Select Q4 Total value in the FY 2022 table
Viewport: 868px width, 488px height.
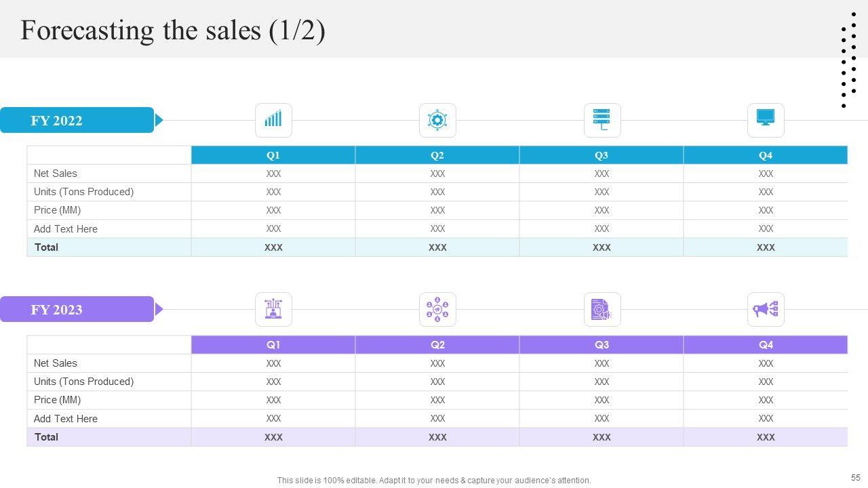point(766,247)
